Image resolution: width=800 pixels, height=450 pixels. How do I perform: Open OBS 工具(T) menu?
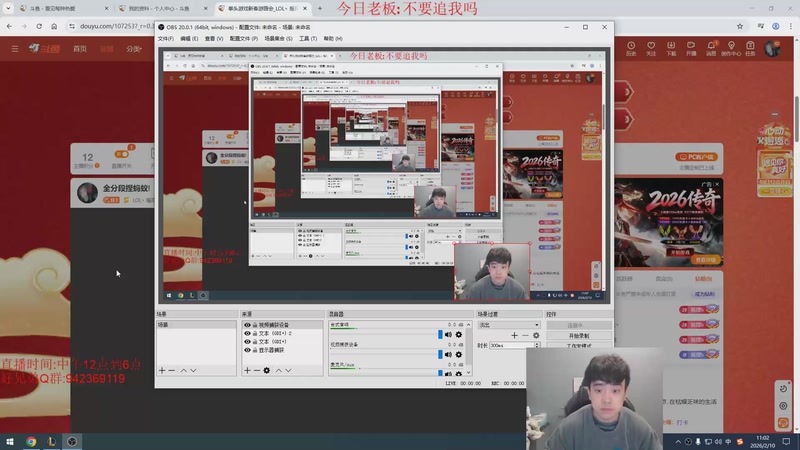click(308, 39)
